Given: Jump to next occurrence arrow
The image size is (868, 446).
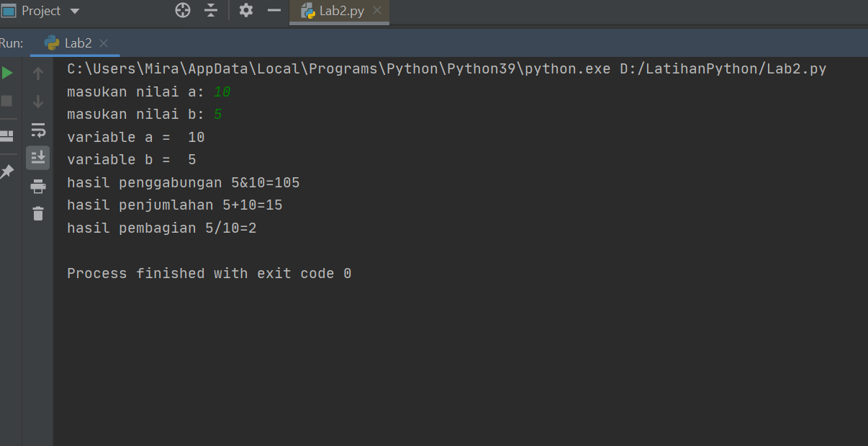Looking at the screenshot, I should point(37,101).
